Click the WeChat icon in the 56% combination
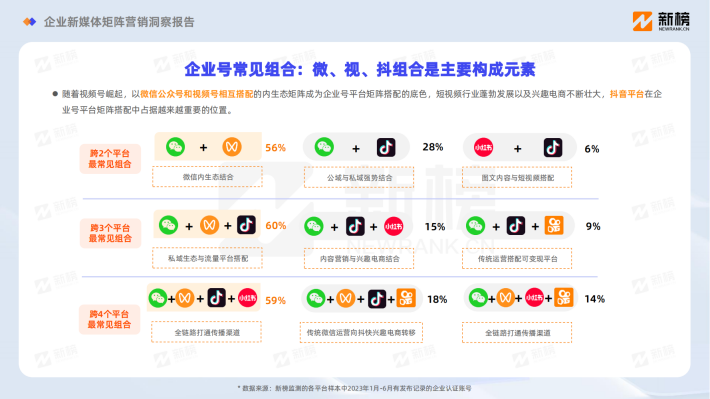 tap(175, 147)
